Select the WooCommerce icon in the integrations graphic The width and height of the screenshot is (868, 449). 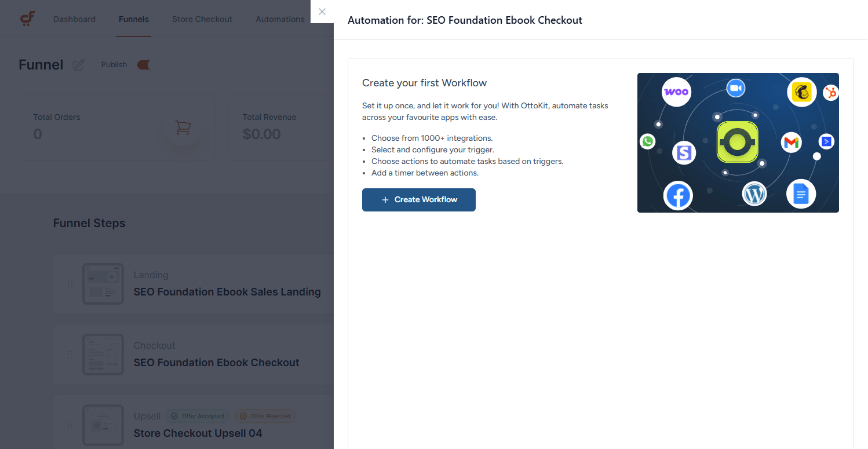click(x=676, y=92)
